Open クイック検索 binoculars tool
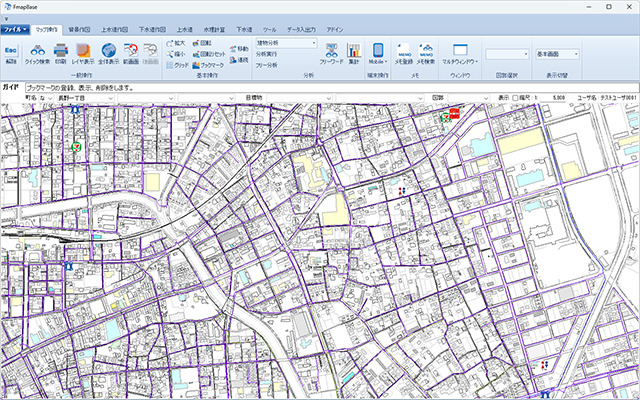Image resolution: width=640 pixels, height=400 pixels. [37, 53]
